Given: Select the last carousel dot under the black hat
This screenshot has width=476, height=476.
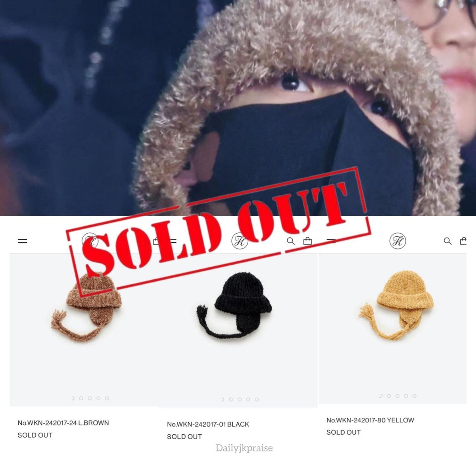Looking at the screenshot, I should [x=257, y=399].
